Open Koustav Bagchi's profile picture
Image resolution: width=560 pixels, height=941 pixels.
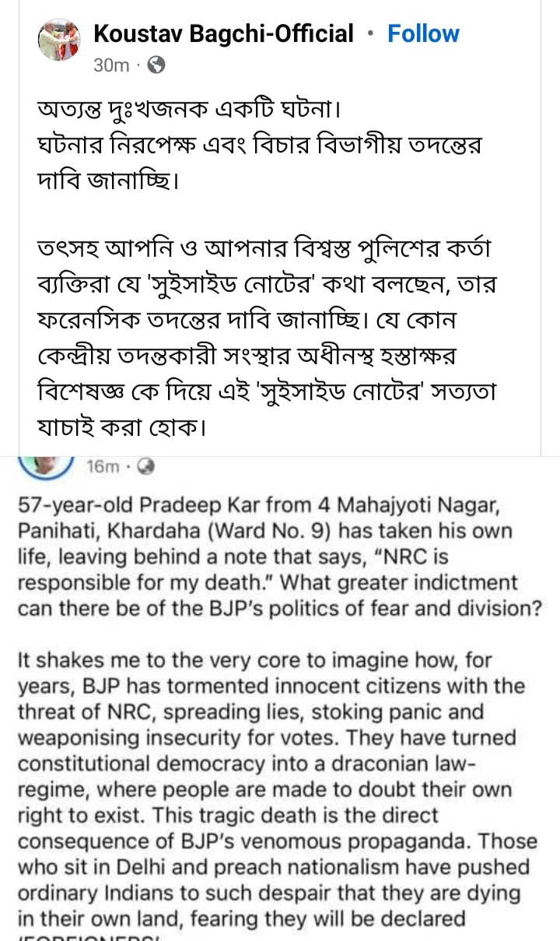click(59, 40)
